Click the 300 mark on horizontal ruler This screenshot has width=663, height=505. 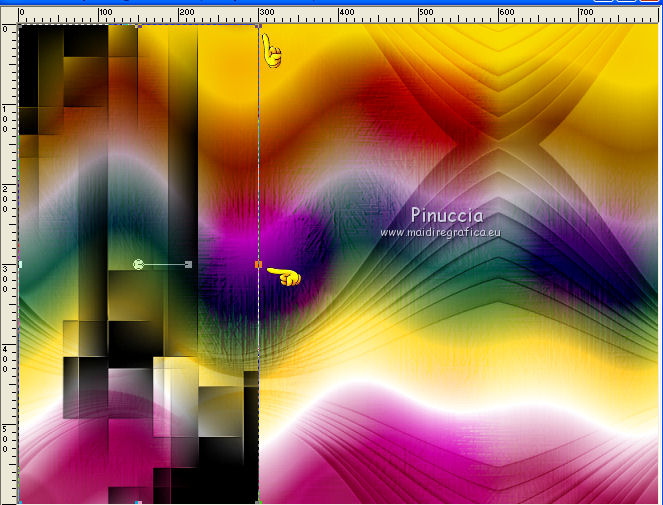pyautogui.click(x=266, y=12)
